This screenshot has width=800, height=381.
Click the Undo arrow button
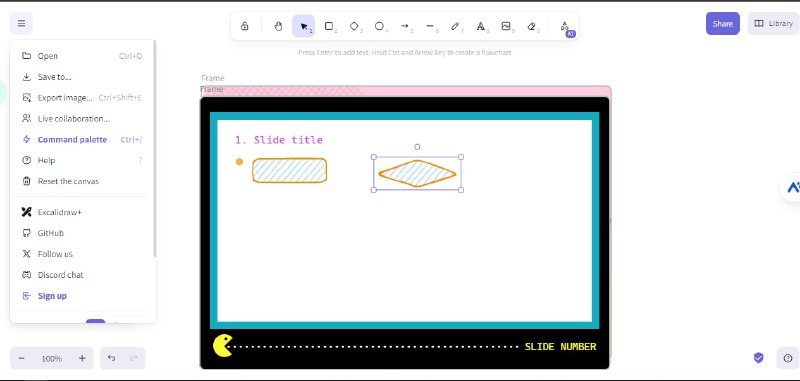[x=111, y=359]
